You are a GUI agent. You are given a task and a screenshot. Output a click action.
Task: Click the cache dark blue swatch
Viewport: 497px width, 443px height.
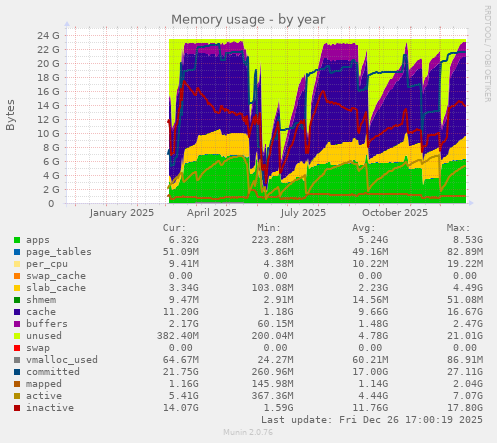coord(17,312)
